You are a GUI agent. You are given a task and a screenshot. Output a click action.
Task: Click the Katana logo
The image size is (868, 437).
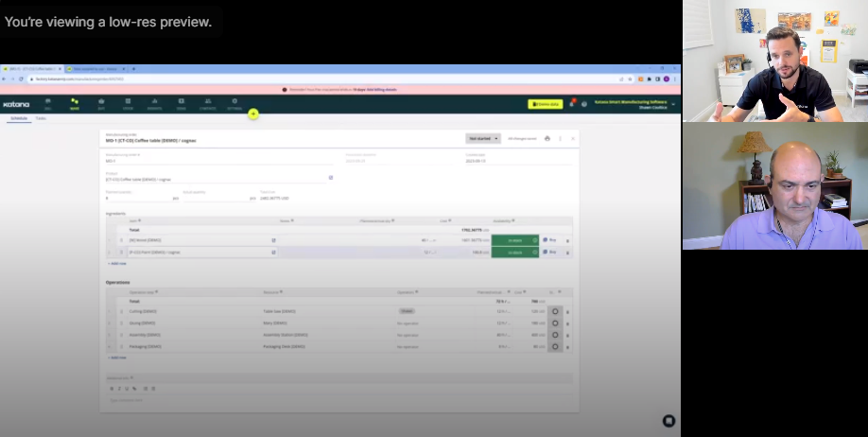(16, 104)
